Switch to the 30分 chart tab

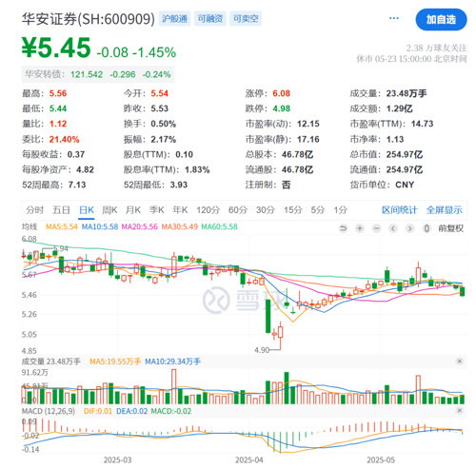(266, 210)
